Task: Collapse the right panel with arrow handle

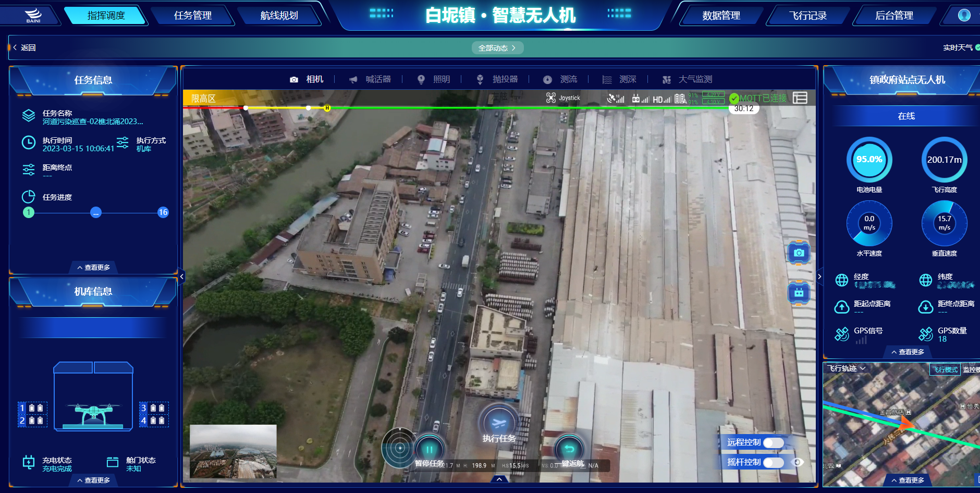Action: point(819,276)
